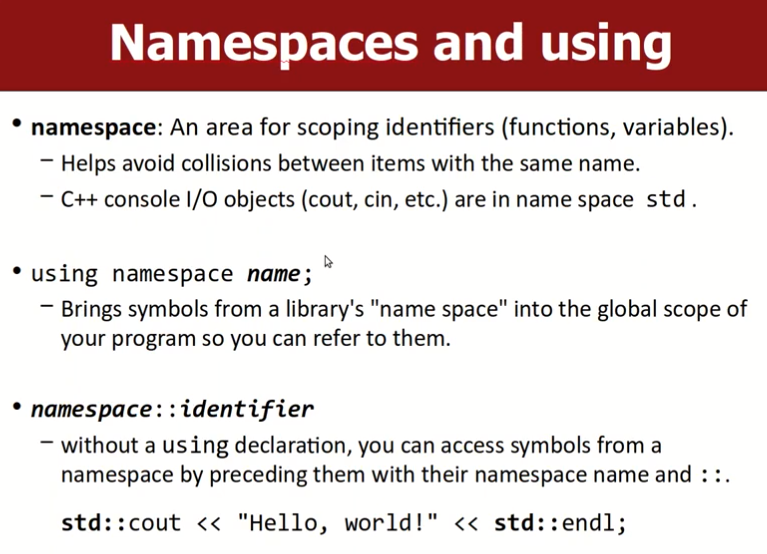
Task: Click the slide title "Namespaces and using"
Action: pos(391,44)
